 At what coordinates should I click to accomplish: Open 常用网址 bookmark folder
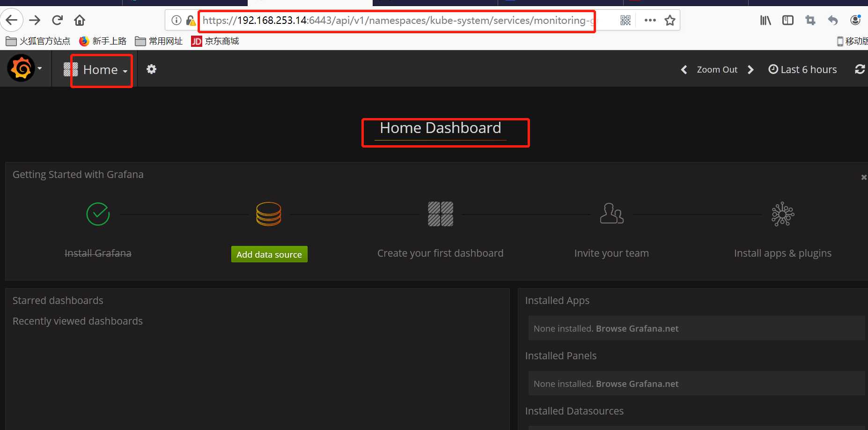tap(159, 41)
